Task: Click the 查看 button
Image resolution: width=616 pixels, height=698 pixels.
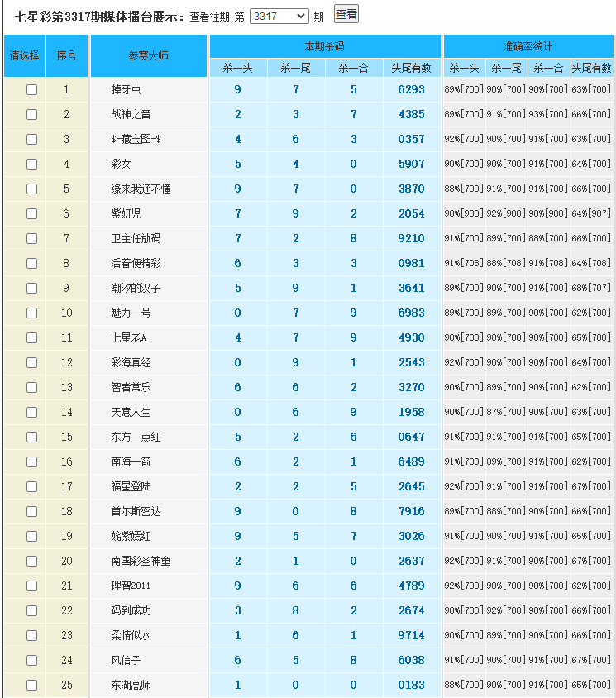Action: click(x=346, y=14)
